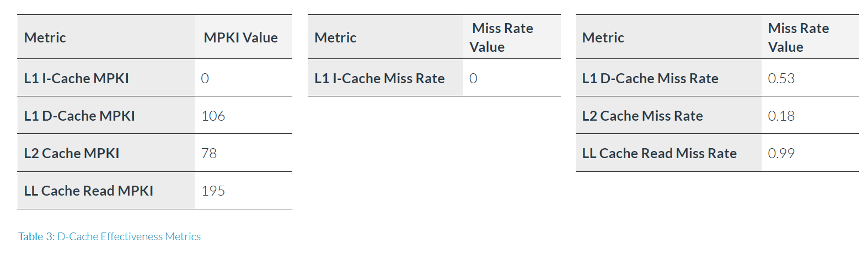
Task: Select the value 106 in the MPKI table
Action: (x=213, y=116)
